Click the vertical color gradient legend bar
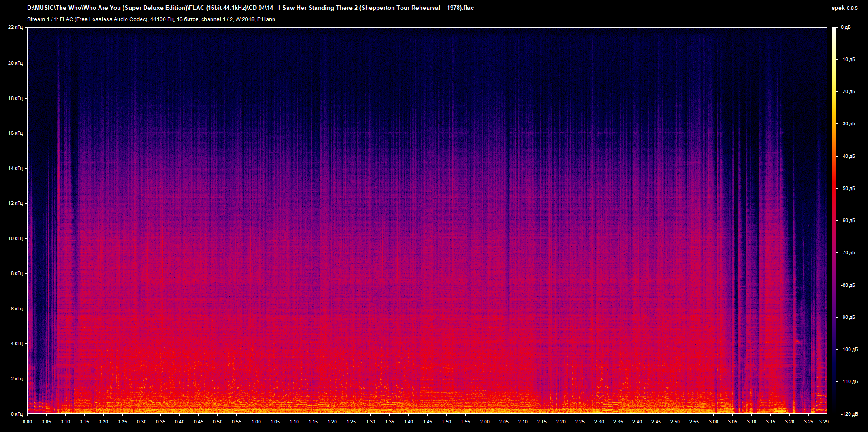868x432 pixels. [x=835, y=220]
